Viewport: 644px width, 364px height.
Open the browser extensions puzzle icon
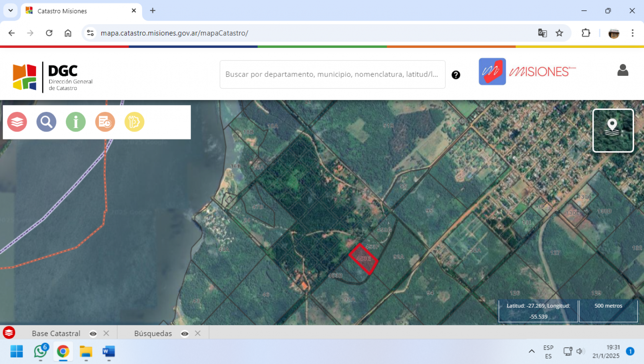586,33
